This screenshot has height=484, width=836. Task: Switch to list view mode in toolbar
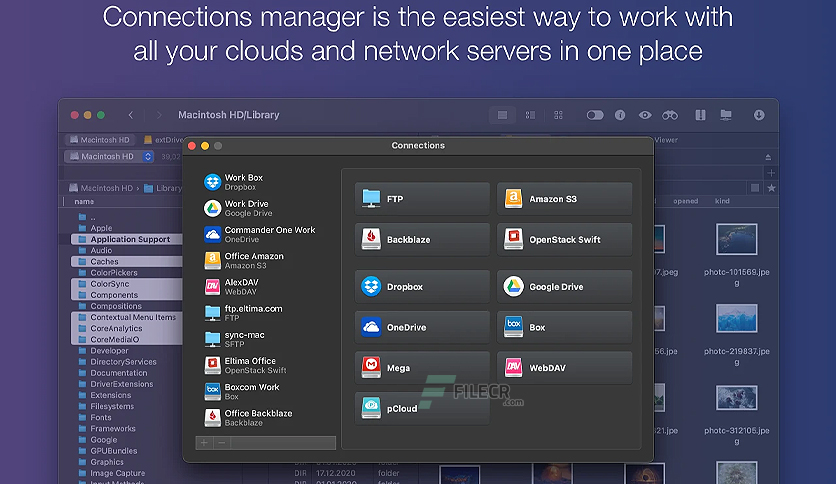[502, 115]
